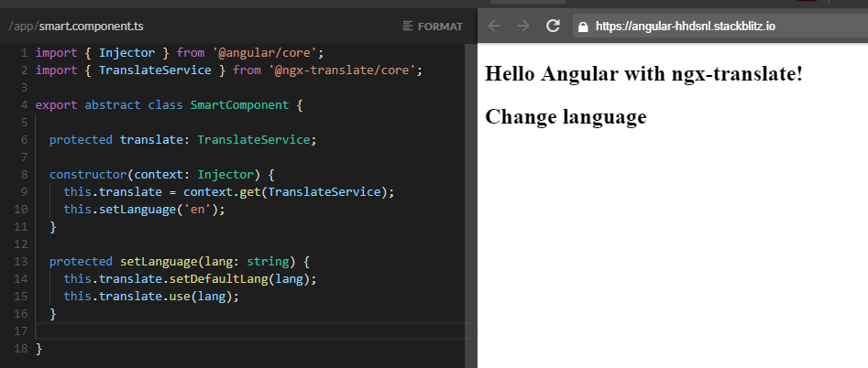Click 'constructor' keyword on line 8
Image resolution: width=868 pixels, height=368 pixels.
(x=88, y=175)
